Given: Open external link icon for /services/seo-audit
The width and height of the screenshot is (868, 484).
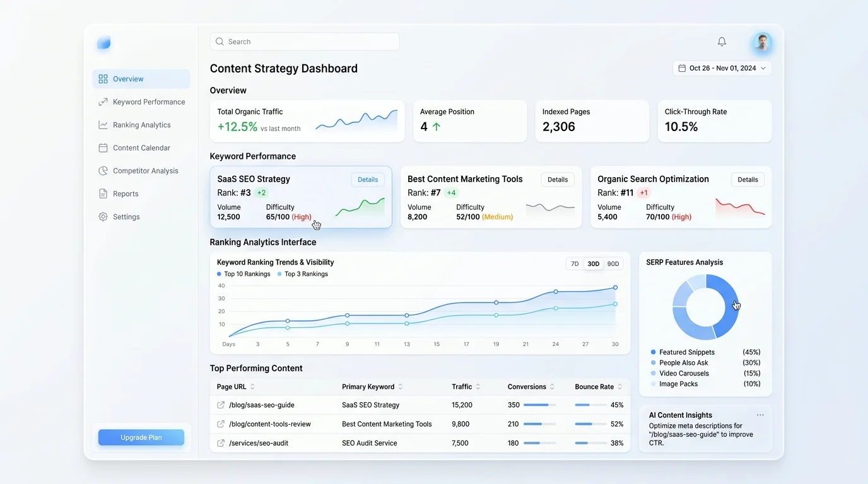Looking at the screenshot, I should 221,443.
